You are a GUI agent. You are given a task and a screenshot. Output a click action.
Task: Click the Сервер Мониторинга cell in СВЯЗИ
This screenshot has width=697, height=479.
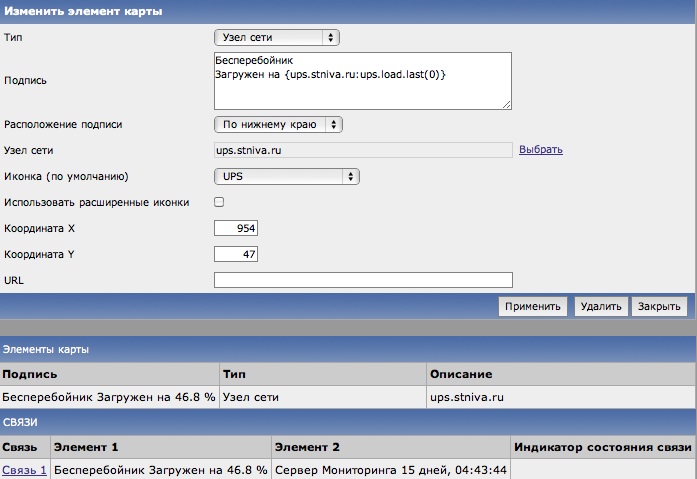(x=390, y=469)
